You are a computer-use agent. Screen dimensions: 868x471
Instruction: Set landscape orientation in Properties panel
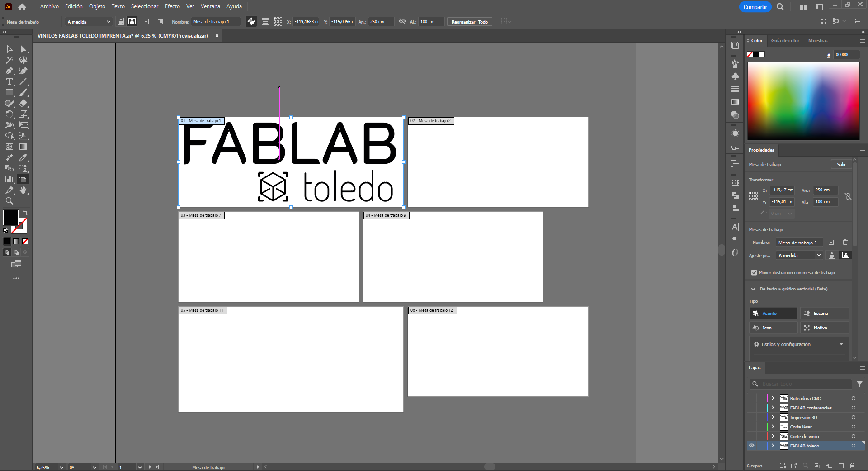coord(845,255)
